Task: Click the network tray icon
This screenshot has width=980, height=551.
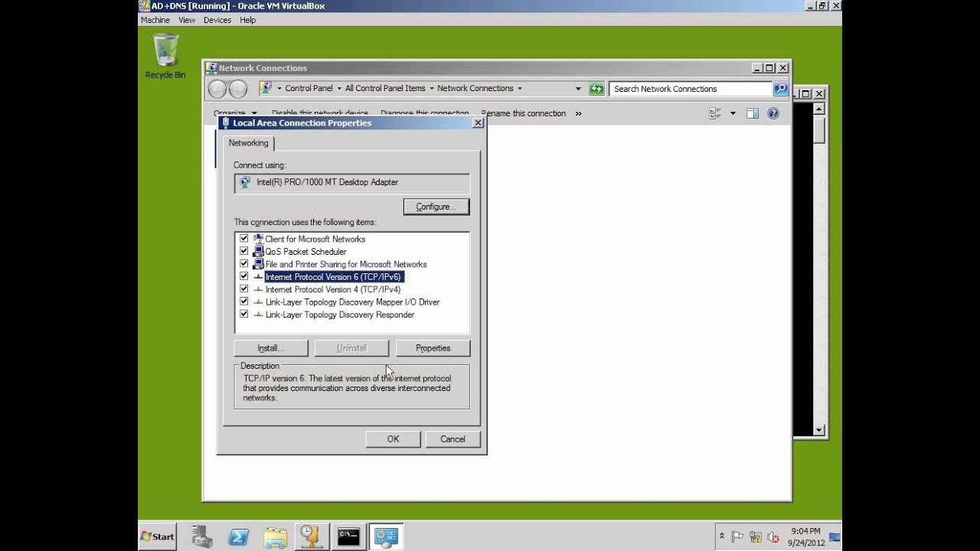Action: [756, 537]
